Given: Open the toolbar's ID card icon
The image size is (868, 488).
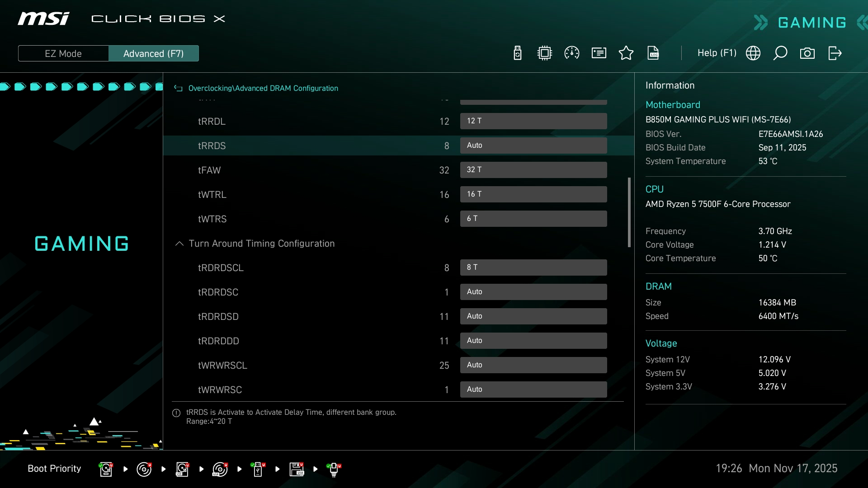Looking at the screenshot, I should point(599,53).
